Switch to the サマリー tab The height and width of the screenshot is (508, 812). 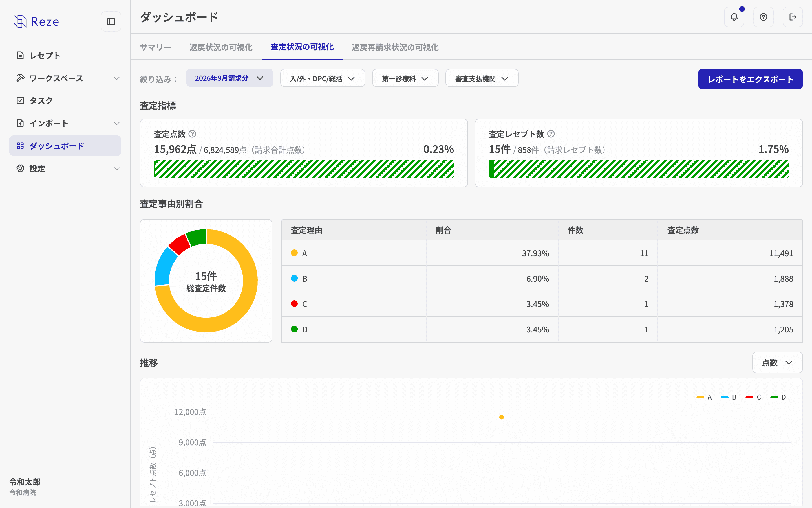click(x=155, y=47)
